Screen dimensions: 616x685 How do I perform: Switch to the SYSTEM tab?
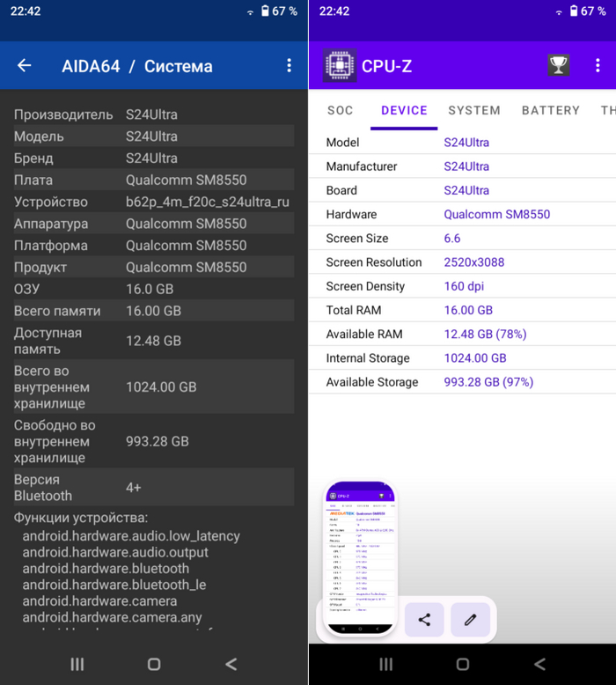(x=473, y=111)
